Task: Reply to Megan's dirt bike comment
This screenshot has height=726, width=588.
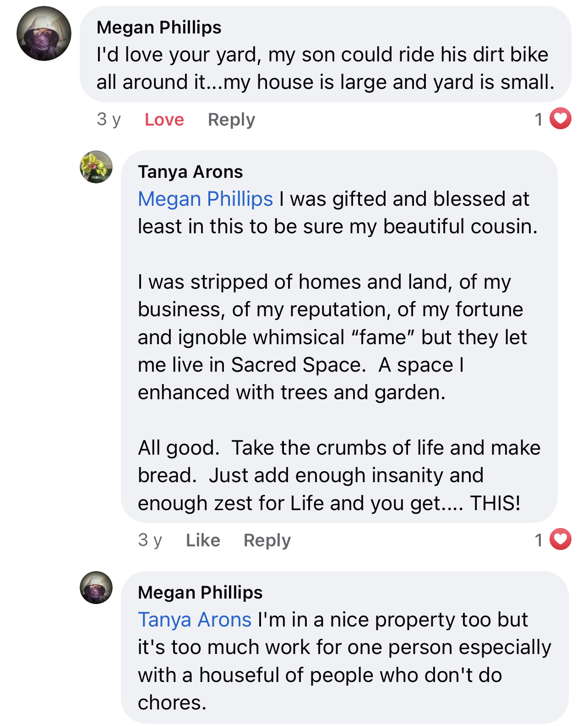Action: 231,120
